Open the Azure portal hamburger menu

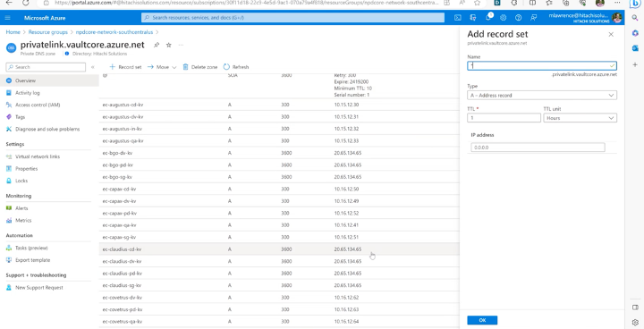coord(8,18)
